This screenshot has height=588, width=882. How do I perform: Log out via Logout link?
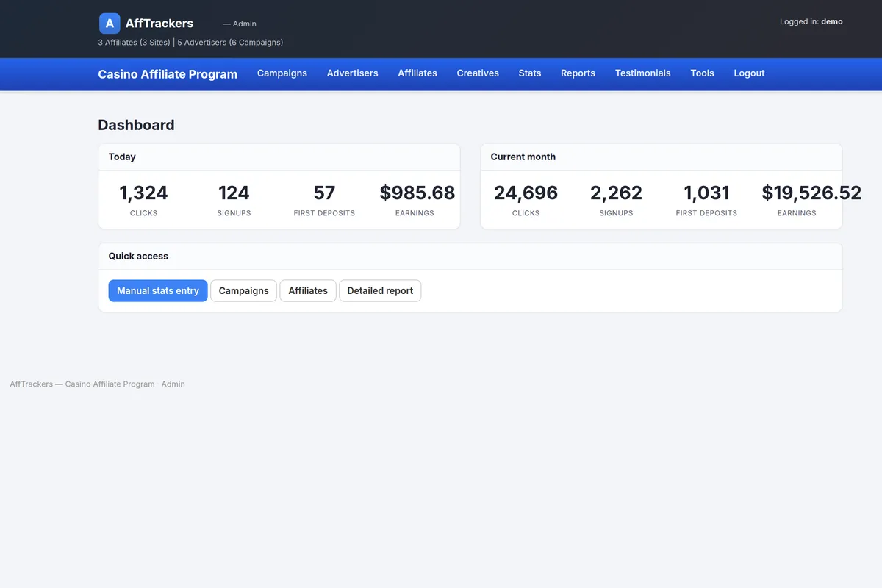[749, 73]
